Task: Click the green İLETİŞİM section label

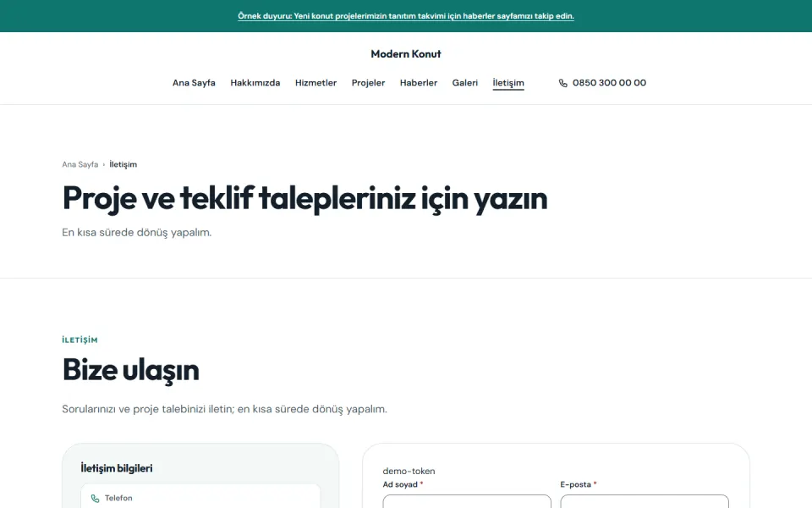Action: [80, 340]
